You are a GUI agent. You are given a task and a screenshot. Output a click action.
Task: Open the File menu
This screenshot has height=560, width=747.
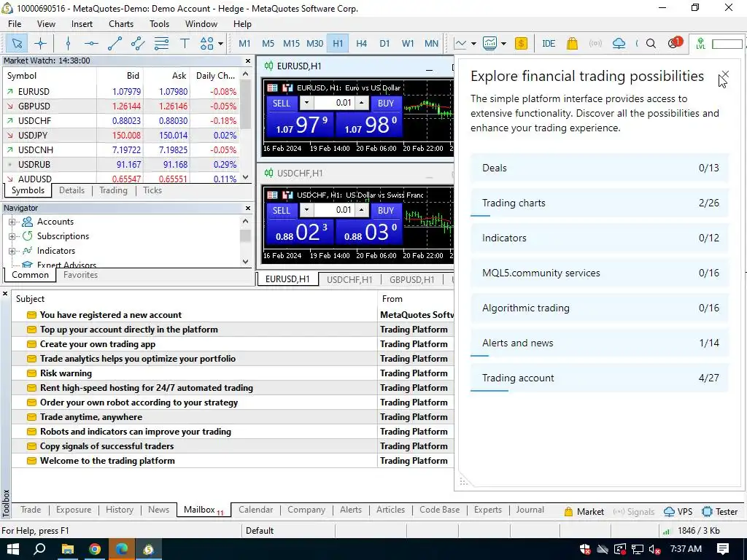coord(15,24)
